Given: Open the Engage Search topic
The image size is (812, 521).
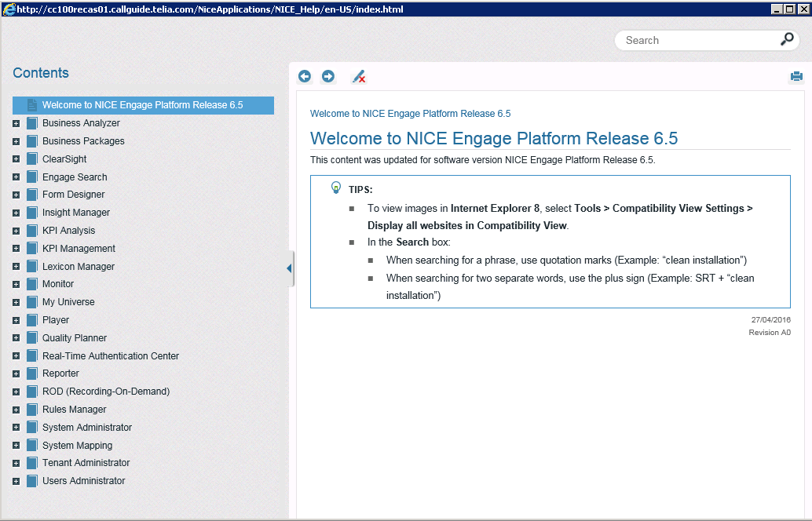Looking at the screenshot, I should coord(75,177).
